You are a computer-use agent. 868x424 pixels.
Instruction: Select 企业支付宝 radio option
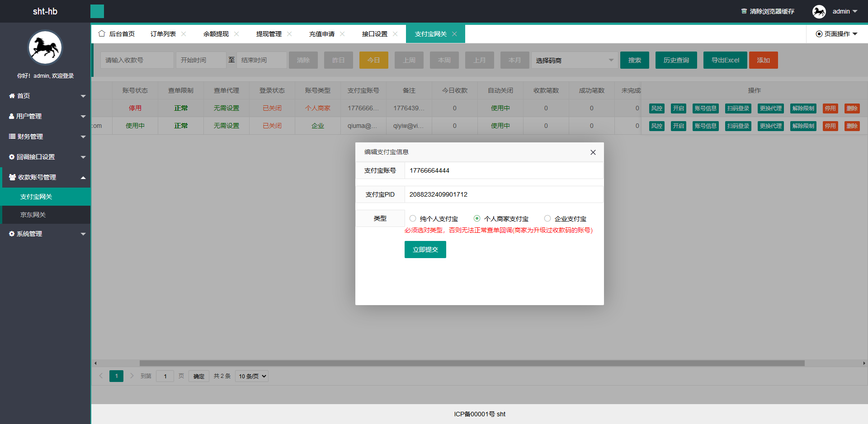point(547,218)
